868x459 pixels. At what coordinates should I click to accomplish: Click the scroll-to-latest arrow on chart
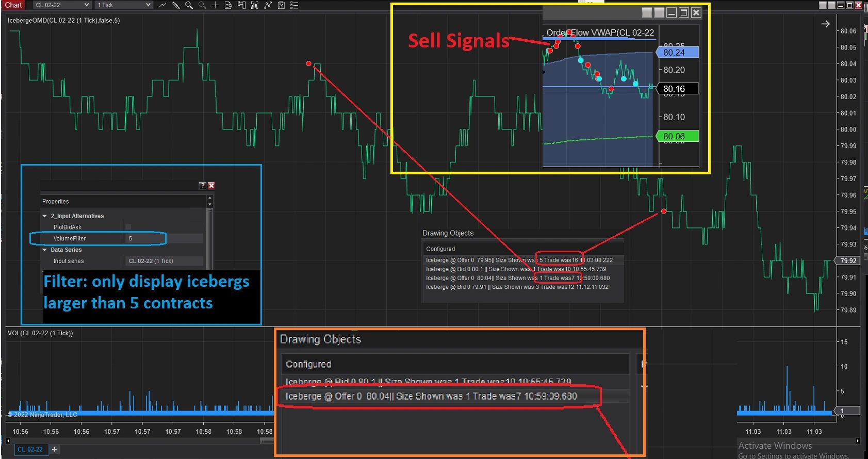[825, 24]
